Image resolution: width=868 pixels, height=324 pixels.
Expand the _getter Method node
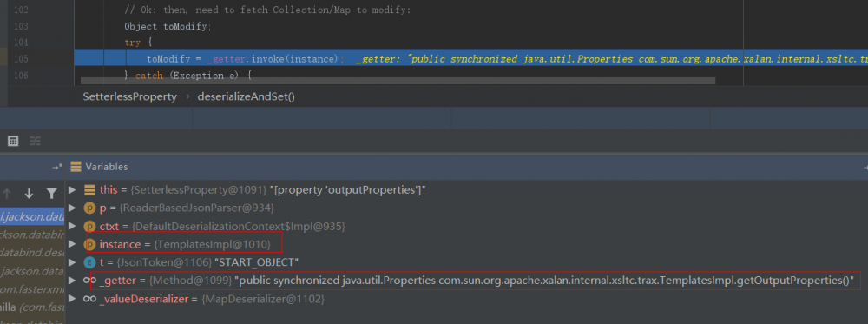click(x=72, y=281)
